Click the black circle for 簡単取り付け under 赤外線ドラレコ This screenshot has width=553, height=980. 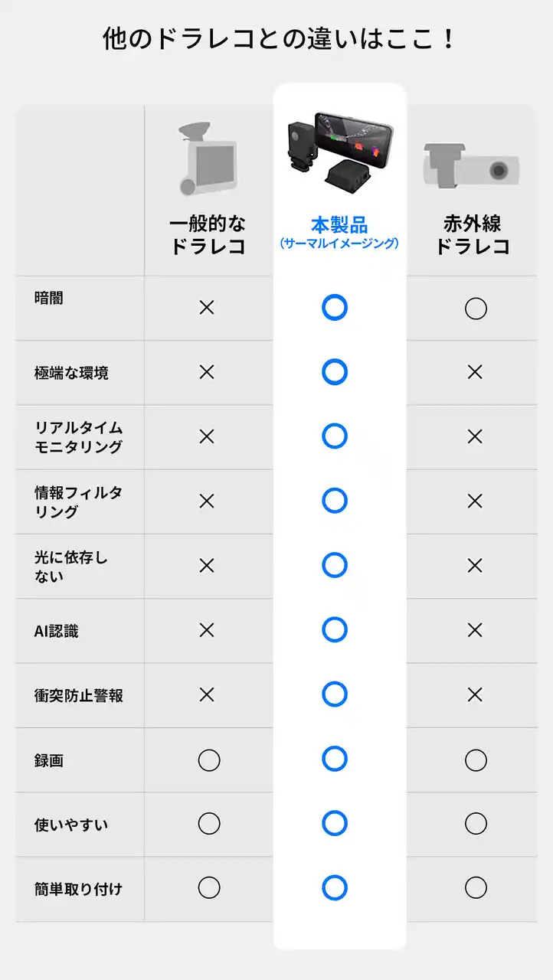(476, 887)
